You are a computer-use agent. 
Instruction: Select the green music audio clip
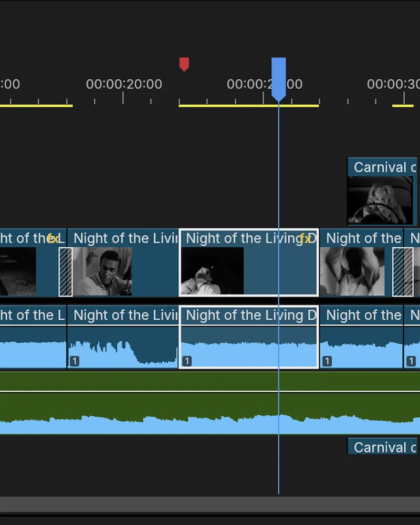210,403
